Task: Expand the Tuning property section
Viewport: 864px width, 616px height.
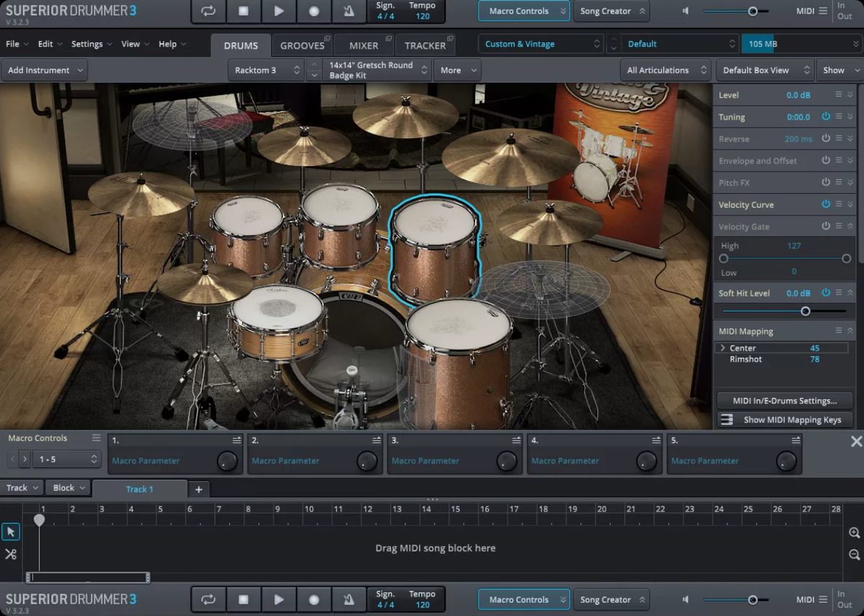Action: 850,117
